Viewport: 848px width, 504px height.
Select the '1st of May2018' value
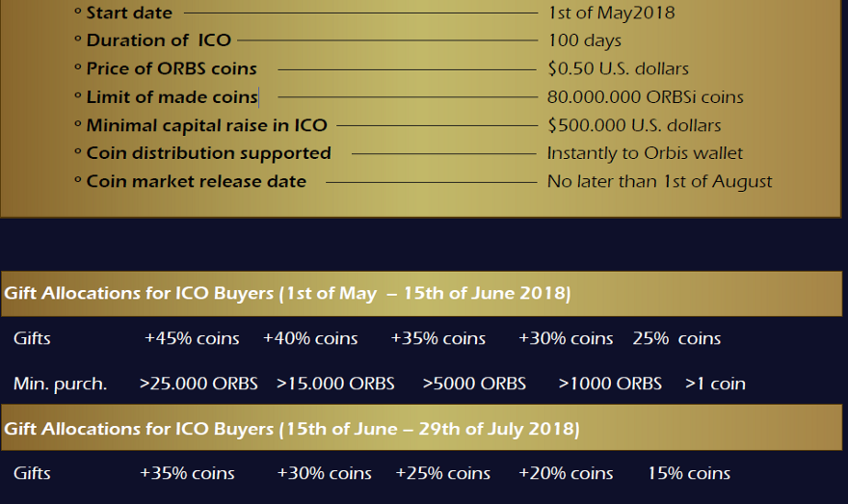[x=611, y=13]
